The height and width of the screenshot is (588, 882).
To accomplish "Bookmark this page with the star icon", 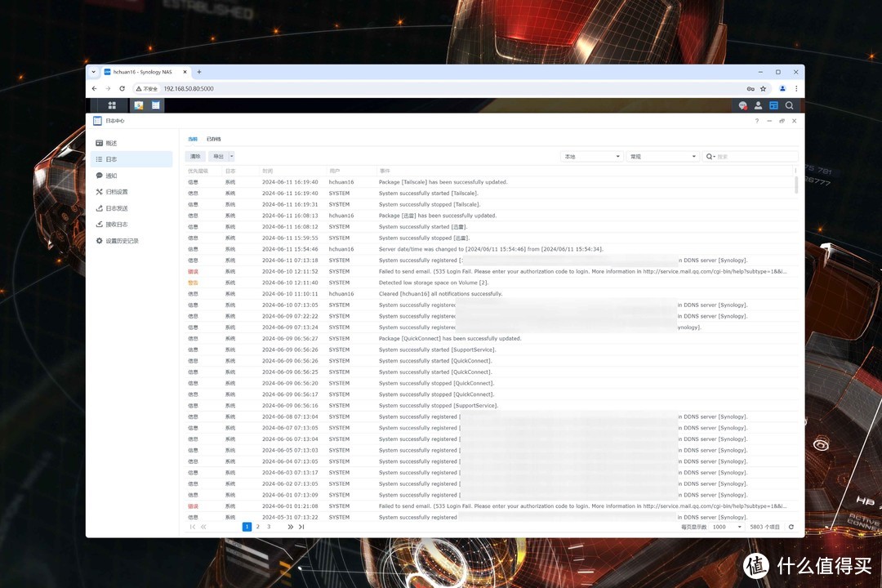I will tap(763, 88).
